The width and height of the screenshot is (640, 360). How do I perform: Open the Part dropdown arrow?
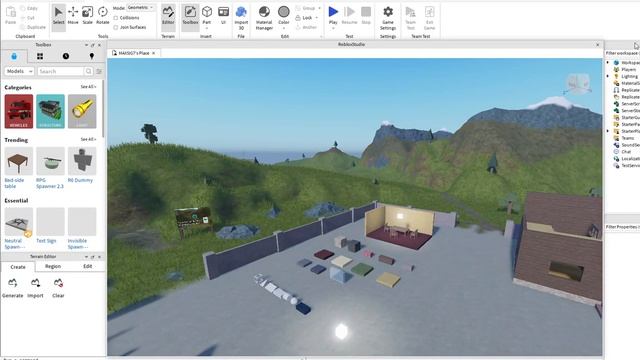click(207, 28)
